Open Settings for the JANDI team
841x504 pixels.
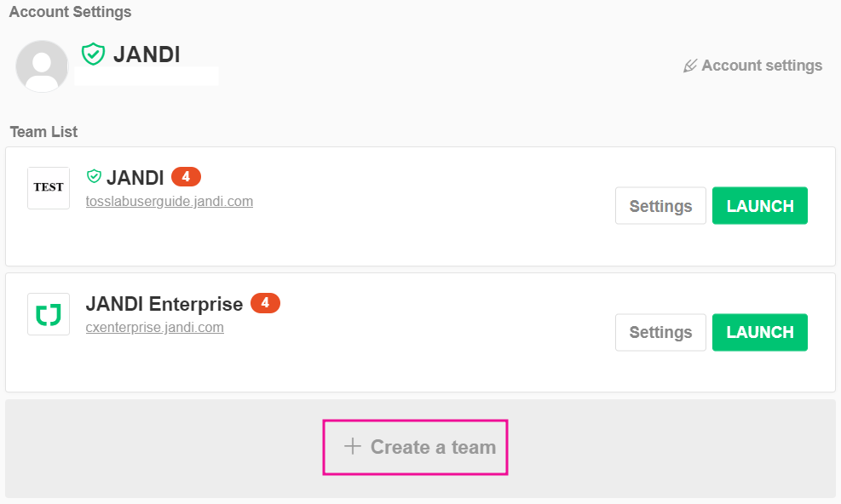pyautogui.click(x=660, y=206)
